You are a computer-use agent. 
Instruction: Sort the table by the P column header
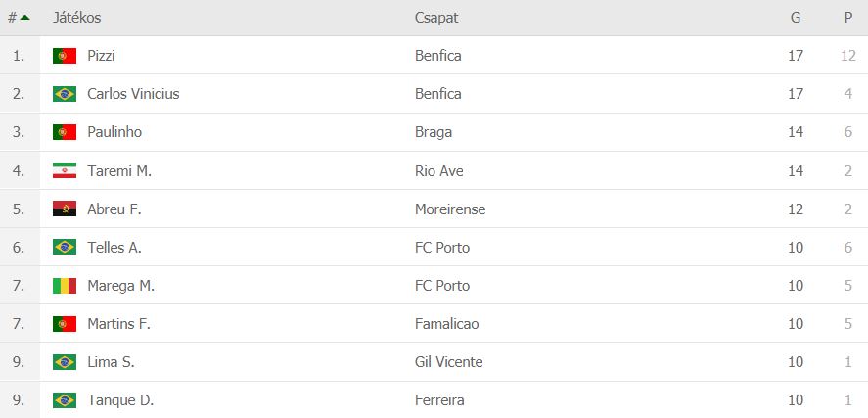[x=848, y=18]
